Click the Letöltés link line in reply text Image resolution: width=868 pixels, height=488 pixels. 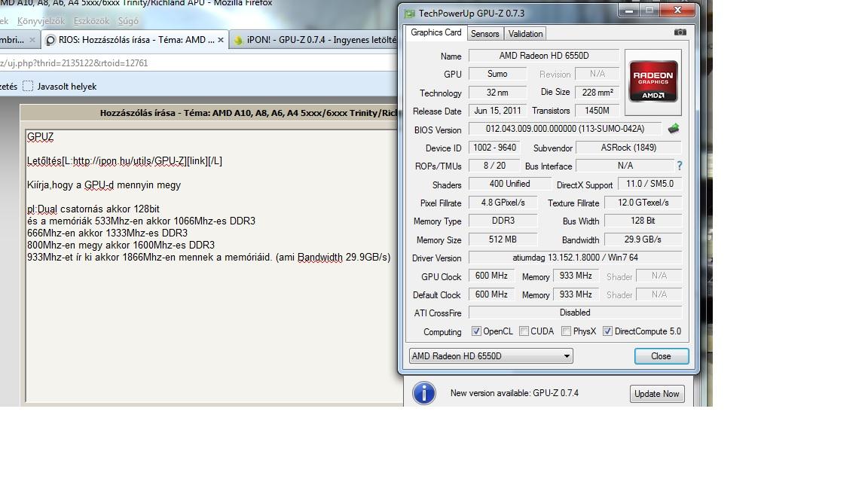click(x=124, y=161)
